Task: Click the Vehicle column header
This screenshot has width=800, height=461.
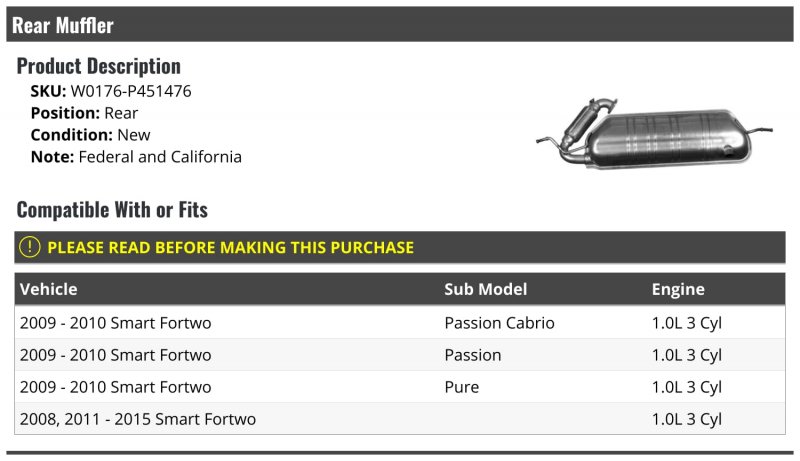Action: point(48,289)
